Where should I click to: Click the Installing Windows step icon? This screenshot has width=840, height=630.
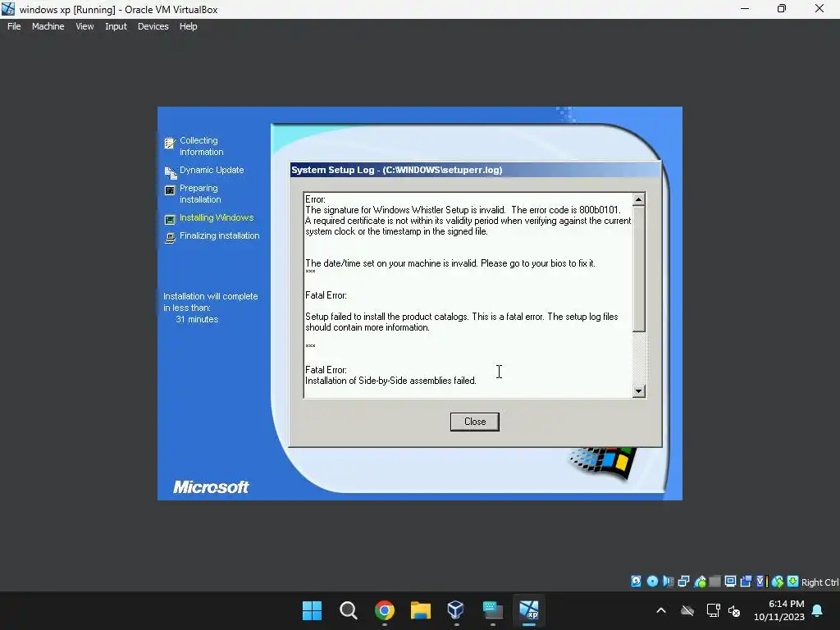pyautogui.click(x=170, y=220)
